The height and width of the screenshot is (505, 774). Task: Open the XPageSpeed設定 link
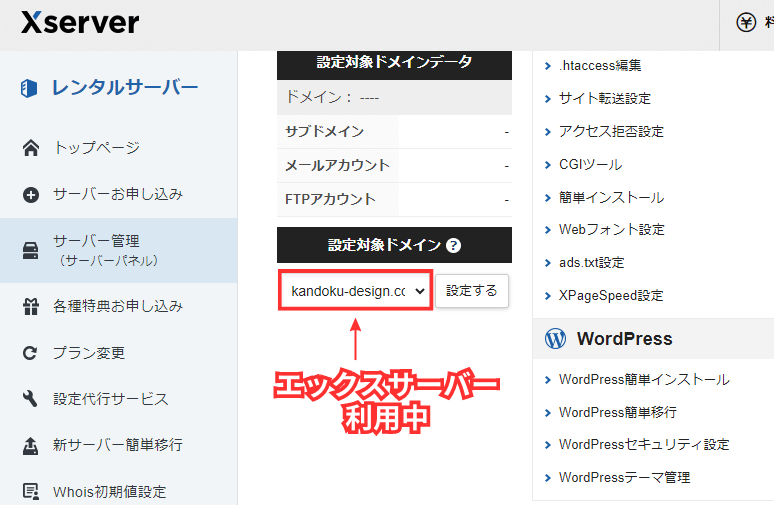pos(611,296)
